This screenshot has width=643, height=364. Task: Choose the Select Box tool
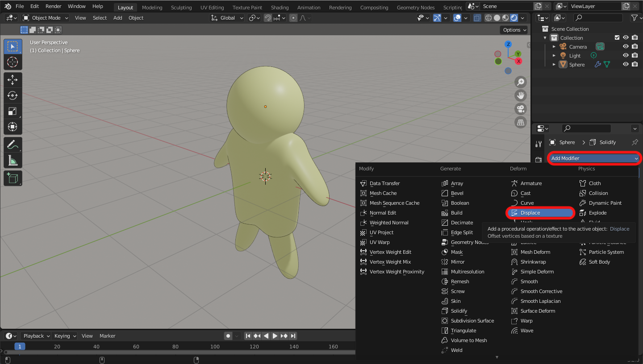(x=13, y=46)
